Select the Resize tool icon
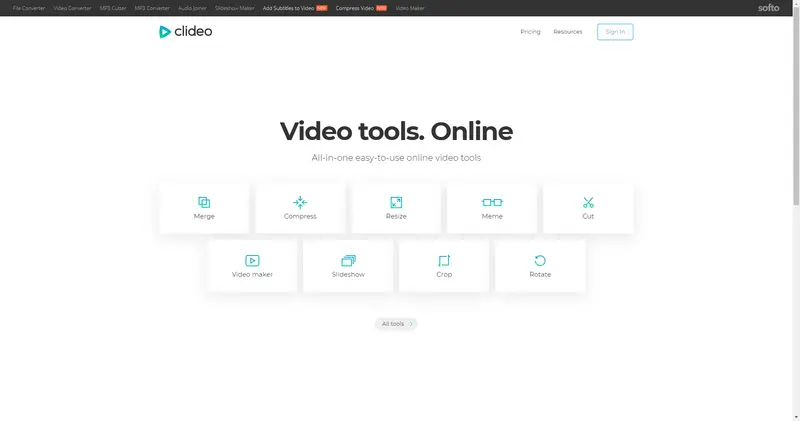800x421 pixels. pos(396,202)
